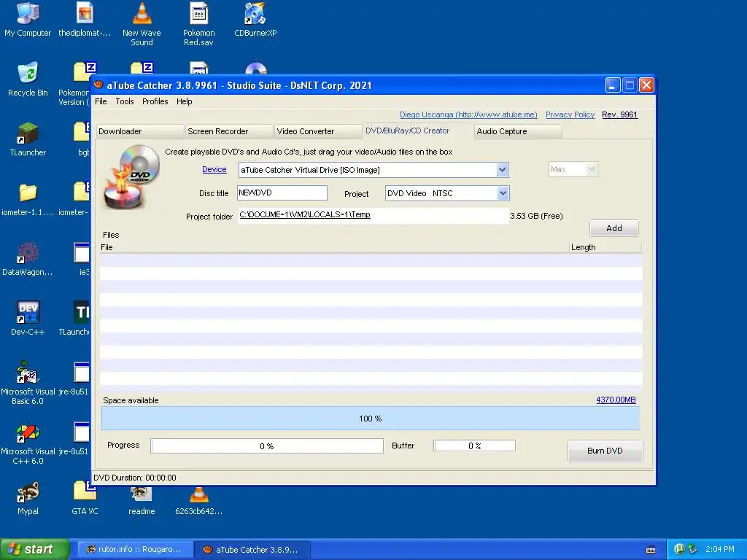Click uTorrent icon in system tray
Image resolution: width=747 pixels, height=560 pixels.
point(680,549)
